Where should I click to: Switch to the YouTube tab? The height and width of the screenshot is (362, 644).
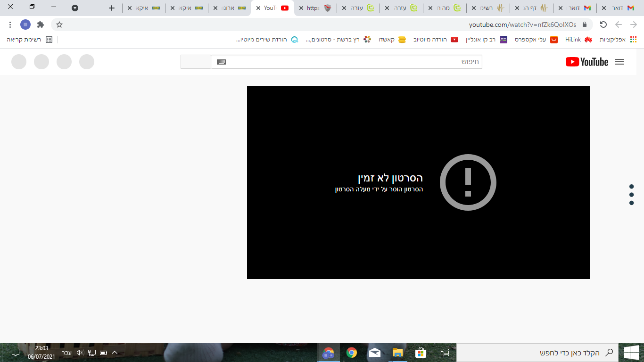point(272,8)
